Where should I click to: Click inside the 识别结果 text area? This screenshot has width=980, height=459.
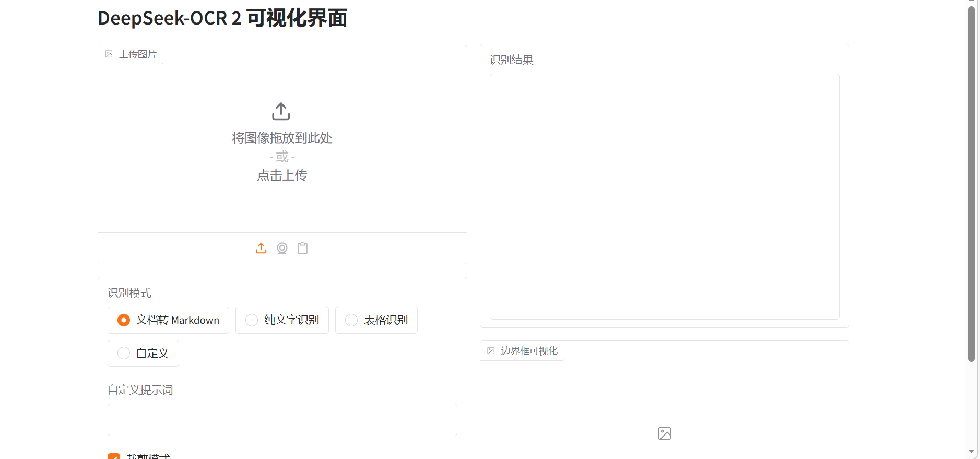pyautogui.click(x=664, y=196)
